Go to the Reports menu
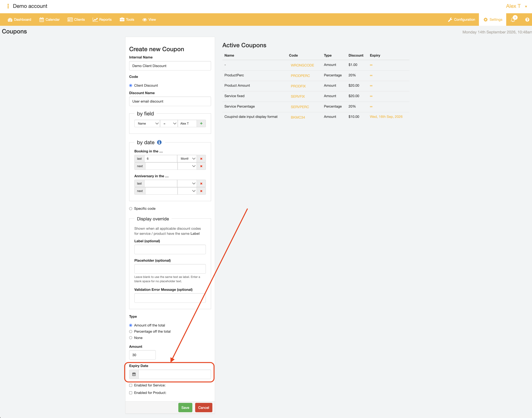The width and height of the screenshot is (532, 418). pyautogui.click(x=102, y=20)
